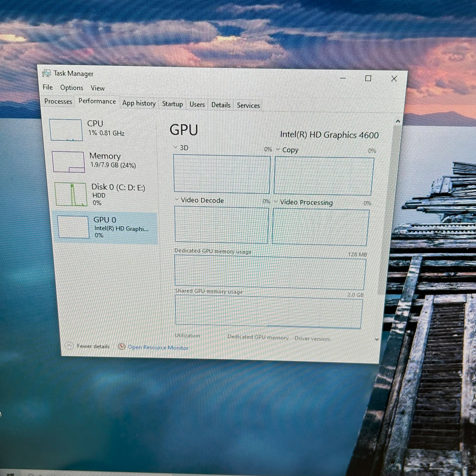This screenshot has width=476, height=476.
Task: Click the Copy engine graph
Action: point(324,176)
